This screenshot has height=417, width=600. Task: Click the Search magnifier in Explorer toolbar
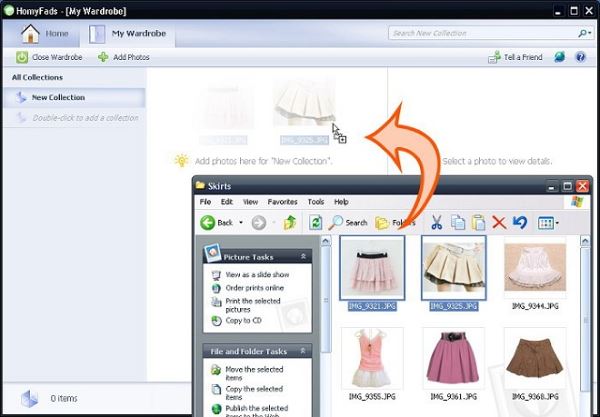(348, 223)
